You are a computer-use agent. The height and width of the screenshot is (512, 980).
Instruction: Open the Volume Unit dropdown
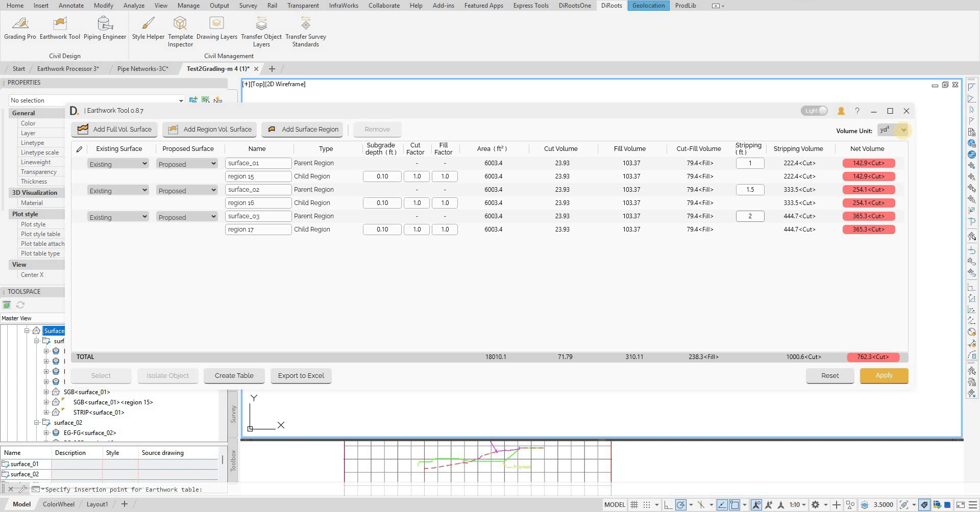point(903,131)
